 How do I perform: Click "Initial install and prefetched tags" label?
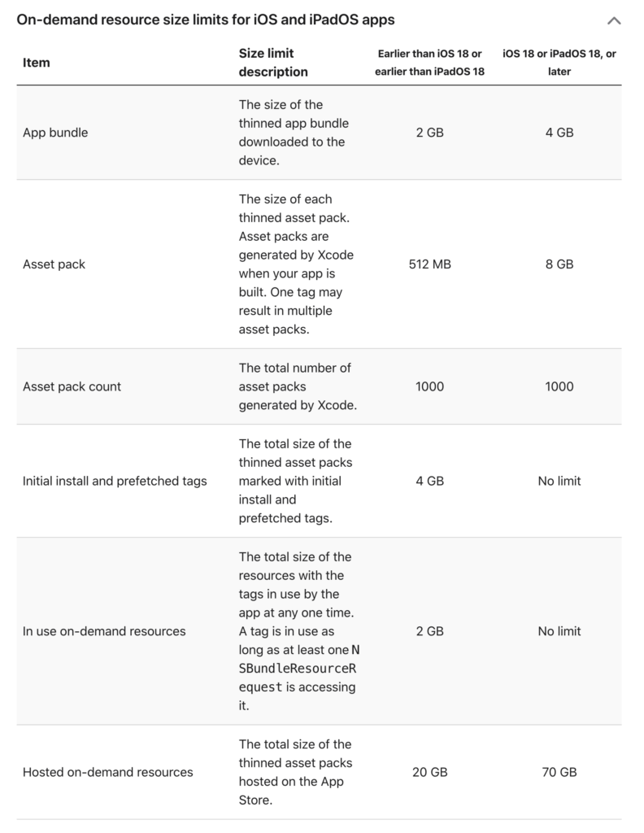tap(115, 481)
